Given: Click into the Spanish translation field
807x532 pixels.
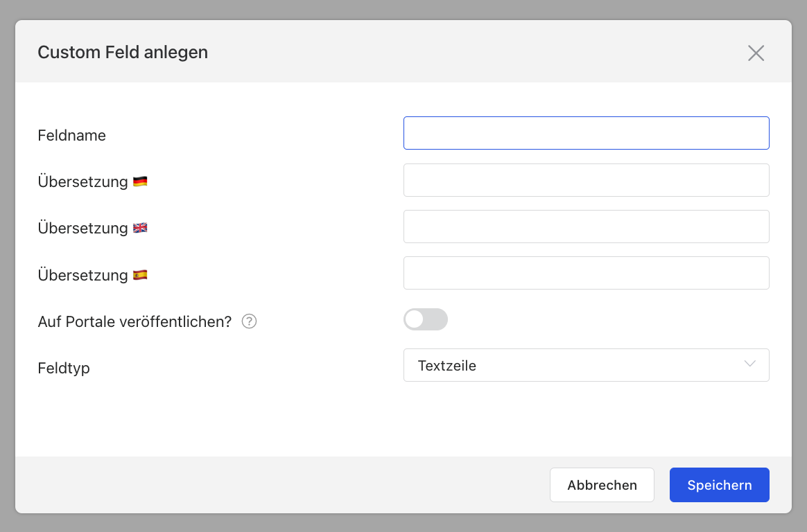Looking at the screenshot, I should click(x=586, y=273).
